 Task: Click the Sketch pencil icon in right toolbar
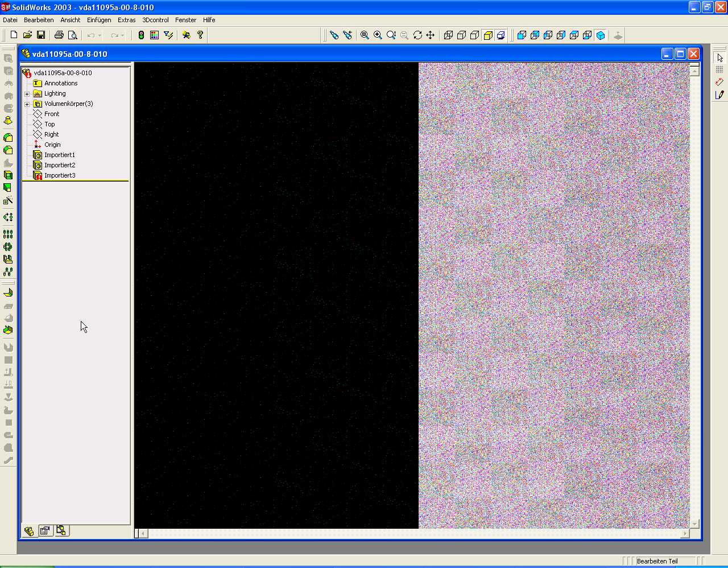click(x=719, y=94)
